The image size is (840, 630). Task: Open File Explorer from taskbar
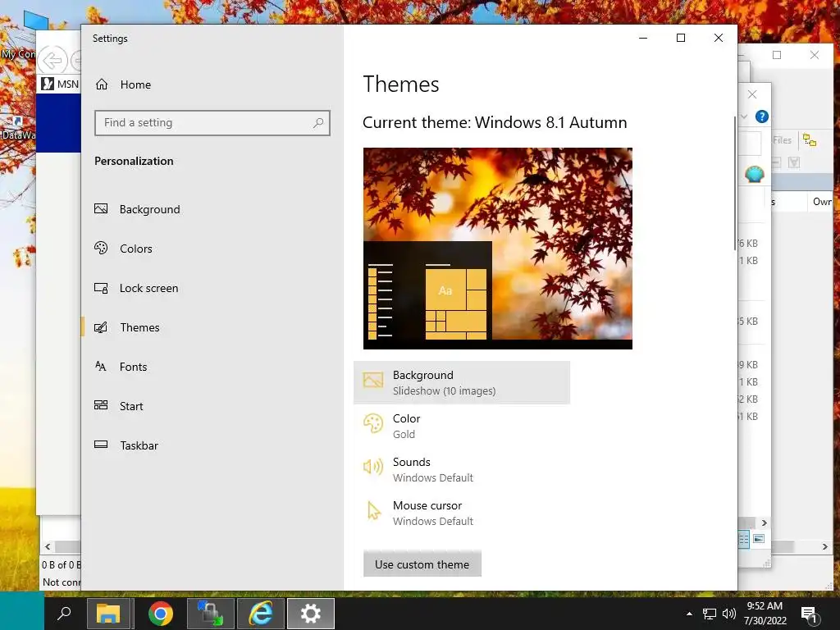(x=108, y=614)
